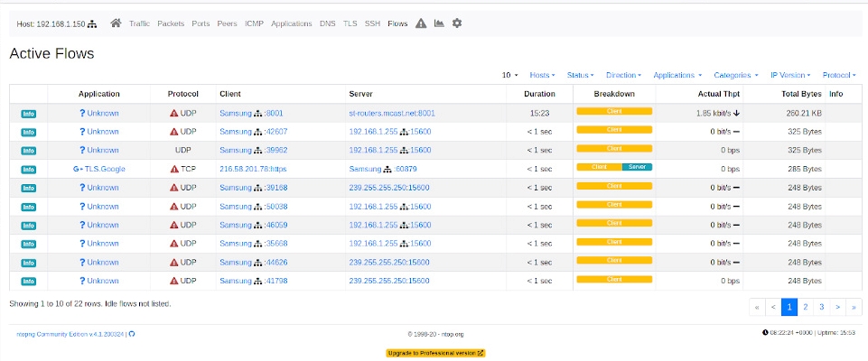Click Info badge for st-routers.mcast.net flow

point(28,114)
